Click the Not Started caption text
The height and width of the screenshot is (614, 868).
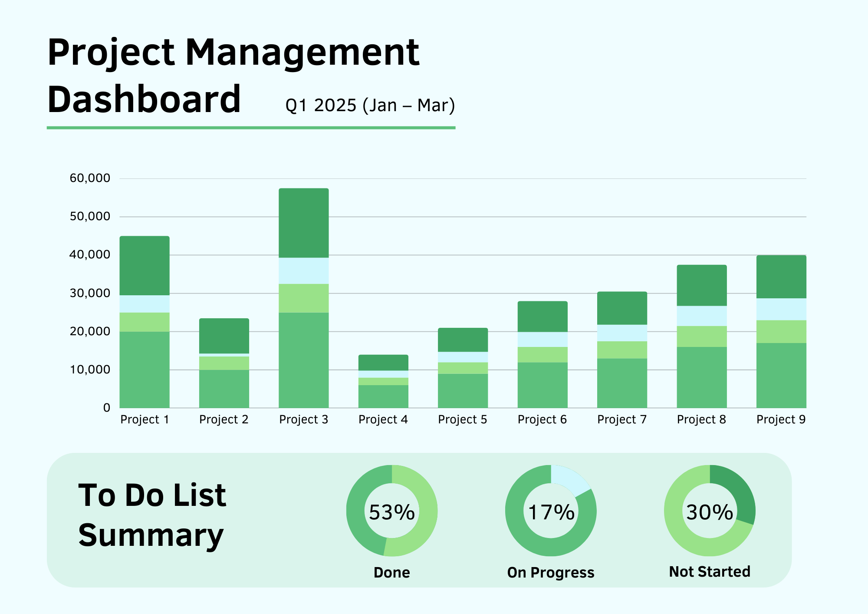click(x=710, y=572)
